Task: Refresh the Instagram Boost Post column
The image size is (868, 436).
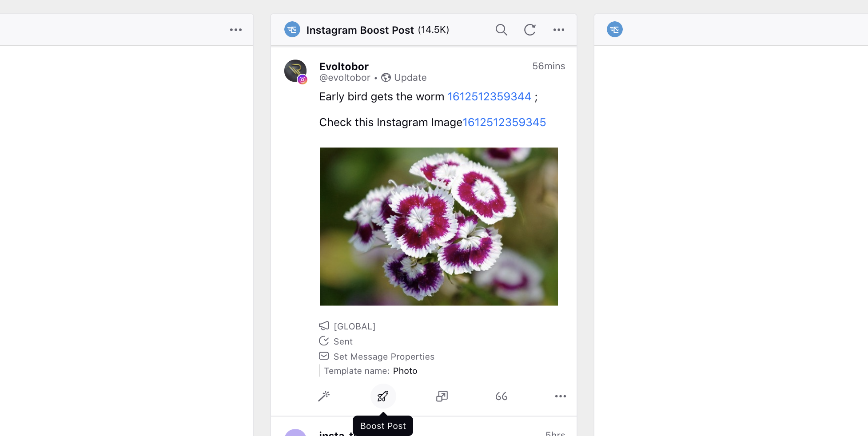Action: (x=530, y=30)
